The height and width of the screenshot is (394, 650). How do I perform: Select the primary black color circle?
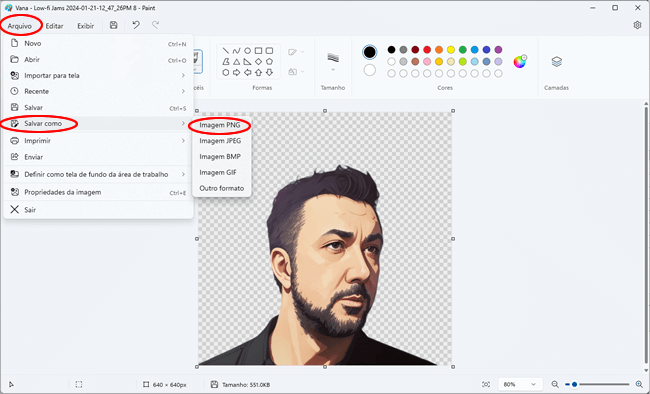coord(369,52)
